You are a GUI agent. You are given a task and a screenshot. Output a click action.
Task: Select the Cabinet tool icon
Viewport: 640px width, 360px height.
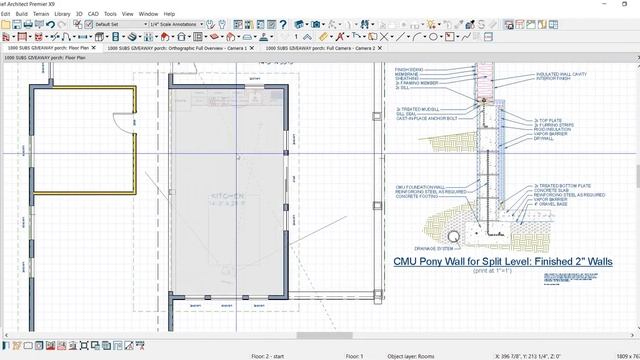99,37
